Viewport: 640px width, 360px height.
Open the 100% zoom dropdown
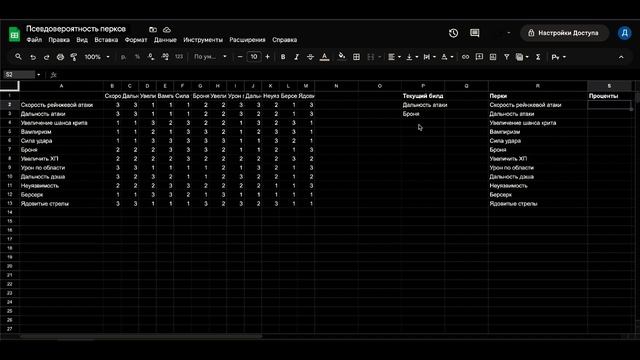click(x=97, y=57)
